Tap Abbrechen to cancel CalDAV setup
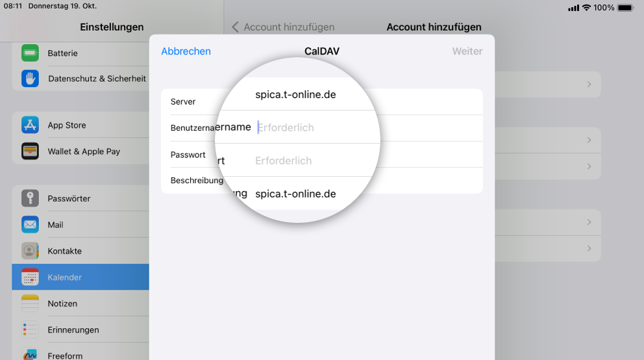 [186, 51]
